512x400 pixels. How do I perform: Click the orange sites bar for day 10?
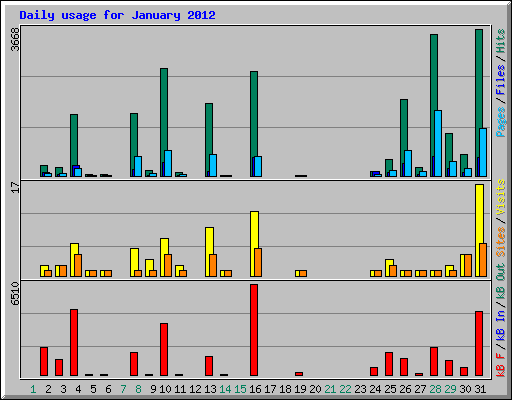(168, 265)
